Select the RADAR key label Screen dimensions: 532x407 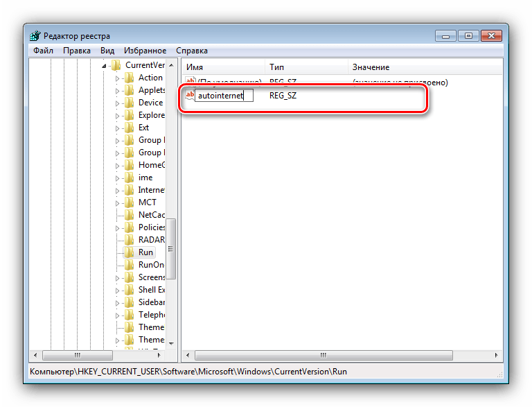(151, 240)
